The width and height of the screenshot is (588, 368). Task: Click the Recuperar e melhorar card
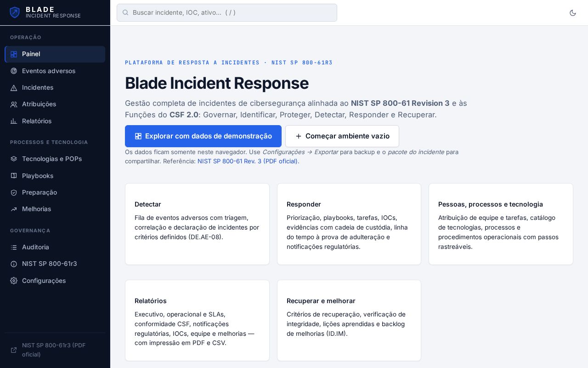click(349, 321)
